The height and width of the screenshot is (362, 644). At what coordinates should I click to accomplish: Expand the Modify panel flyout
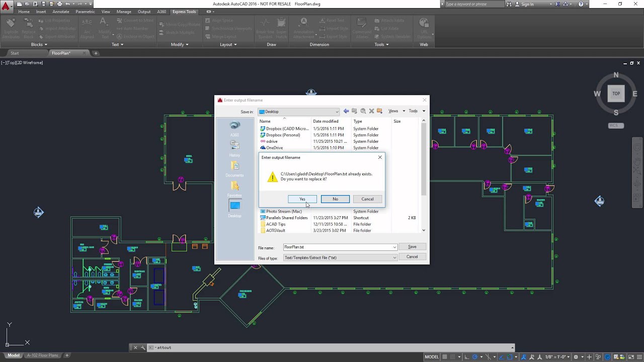click(180, 44)
